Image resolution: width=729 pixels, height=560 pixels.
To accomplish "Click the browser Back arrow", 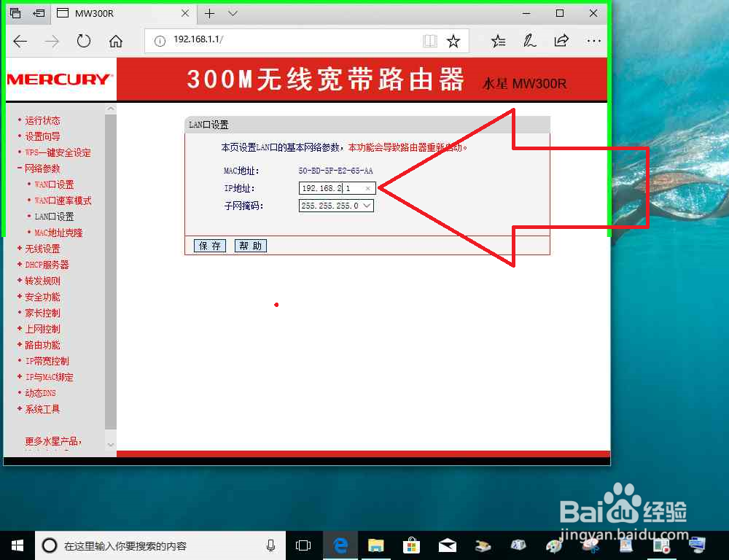I will click(20, 42).
